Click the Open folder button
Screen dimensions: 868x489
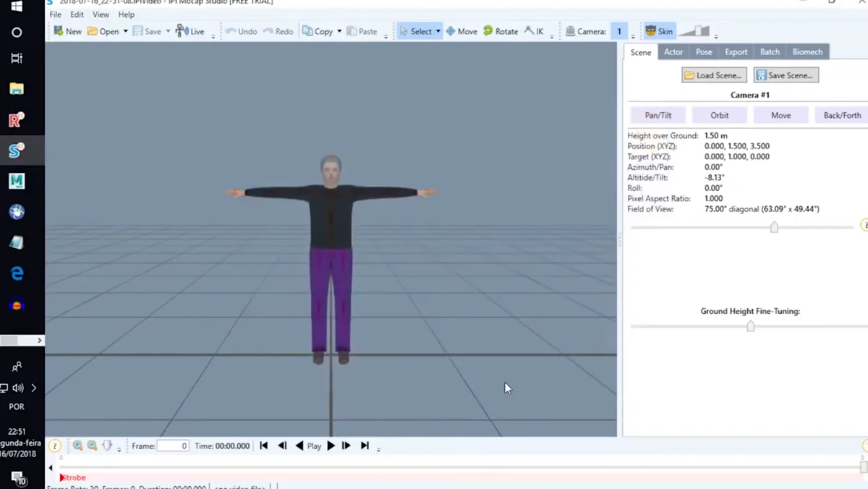pyautogui.click(x=103, y=31)
